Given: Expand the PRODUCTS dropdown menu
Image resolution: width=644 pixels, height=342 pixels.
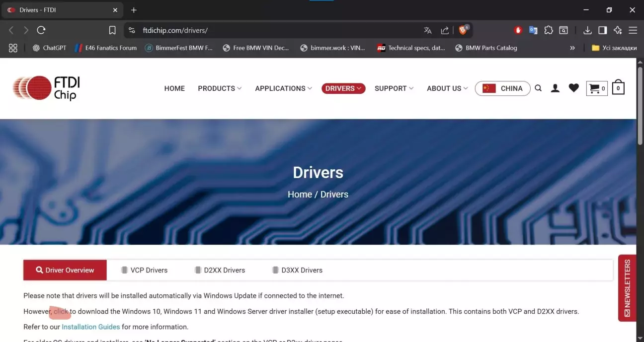Looking at the screenshot, I should (220, 88).
